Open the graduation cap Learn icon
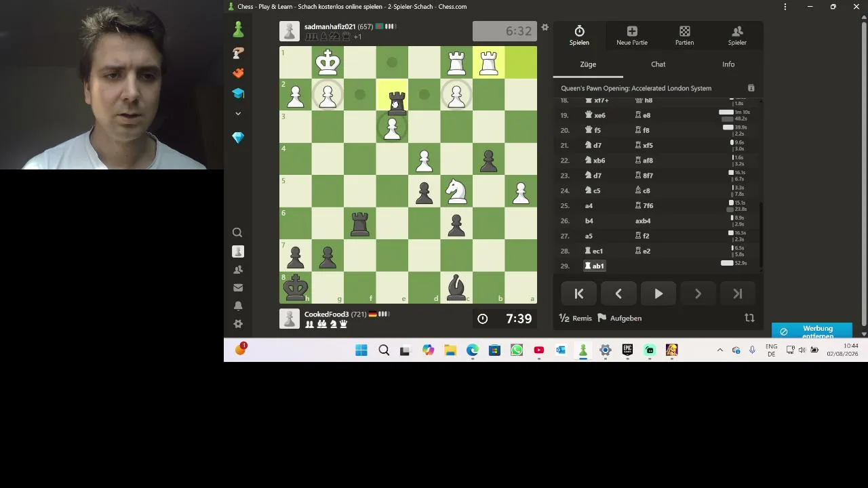The height and width of the screenshot is (488, 868). pos(238,93)
